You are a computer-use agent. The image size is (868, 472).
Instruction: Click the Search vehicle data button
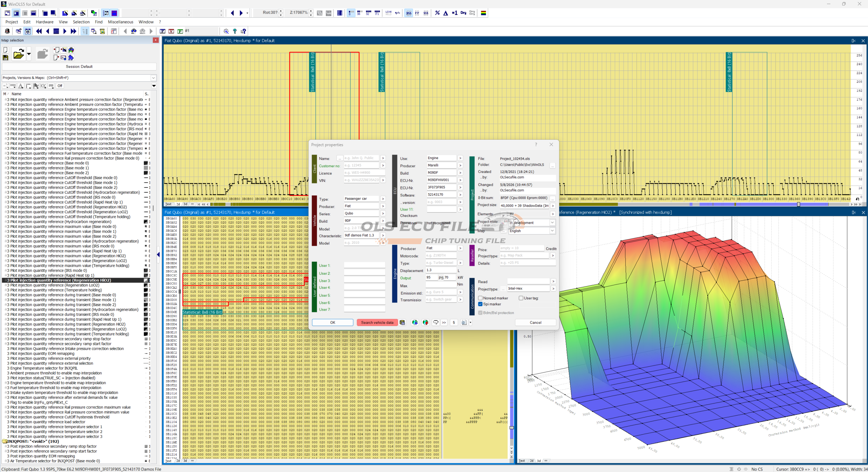coord(377,322)
